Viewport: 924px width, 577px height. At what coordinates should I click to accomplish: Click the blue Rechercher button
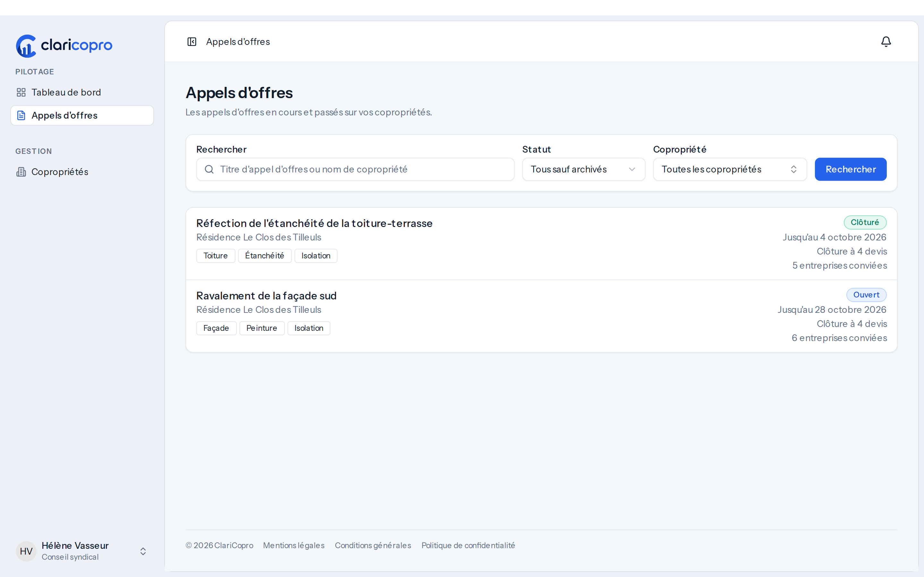pyautogui.click(x=850, y=169)
